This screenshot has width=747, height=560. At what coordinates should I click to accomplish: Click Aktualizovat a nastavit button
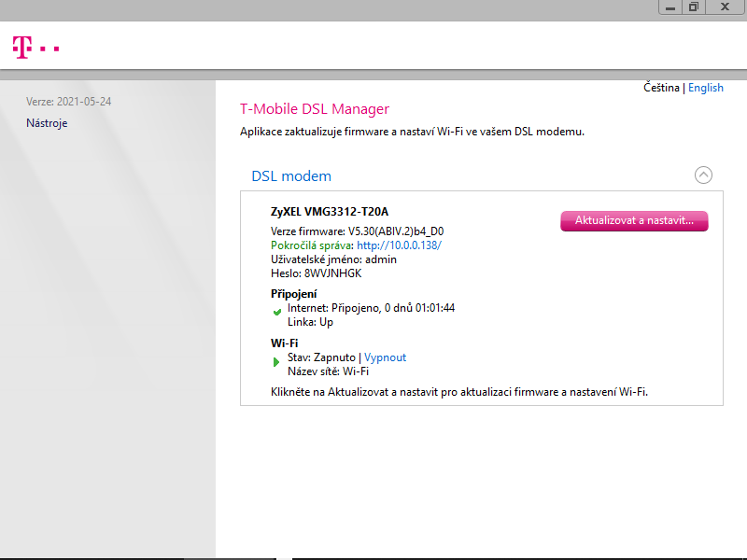point(634,221)
